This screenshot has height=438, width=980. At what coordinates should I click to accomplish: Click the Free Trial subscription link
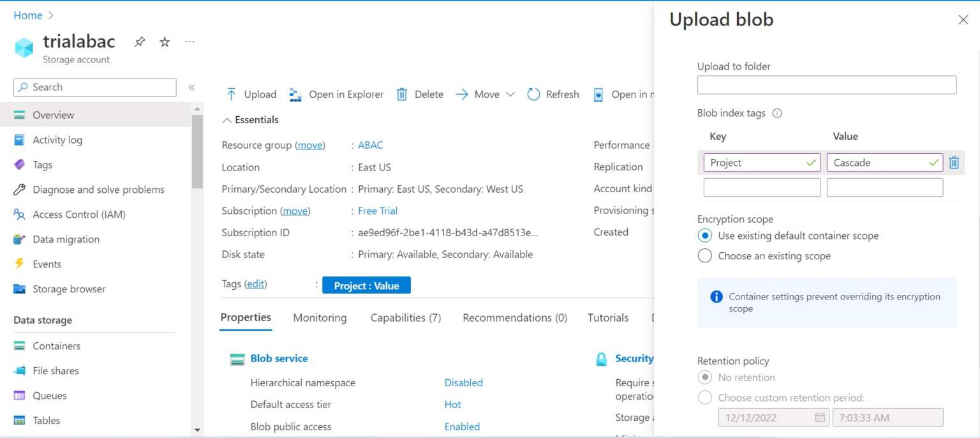[377, 211]
